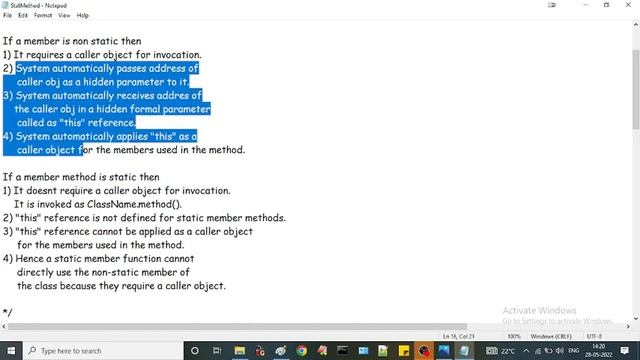Viewport: 640px width, 360px height.
Task: Click the 100% zoom status entry
Action: (514, 336)
